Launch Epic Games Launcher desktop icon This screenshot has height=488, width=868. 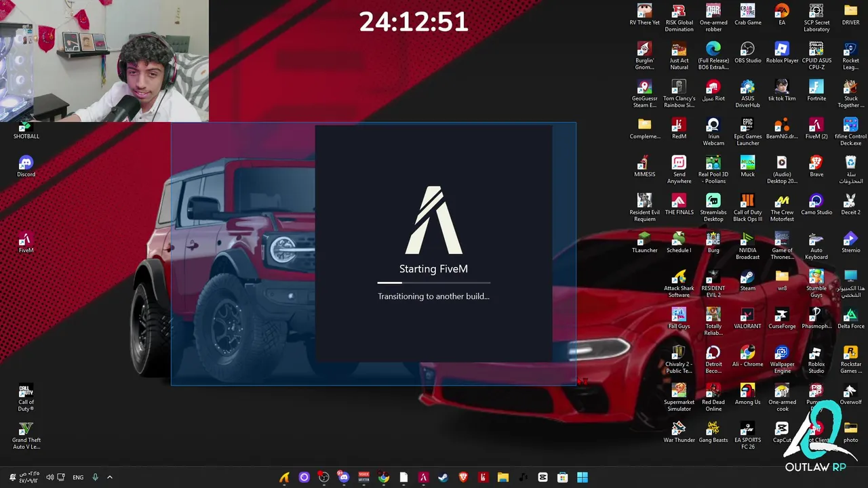click(747, 131)
